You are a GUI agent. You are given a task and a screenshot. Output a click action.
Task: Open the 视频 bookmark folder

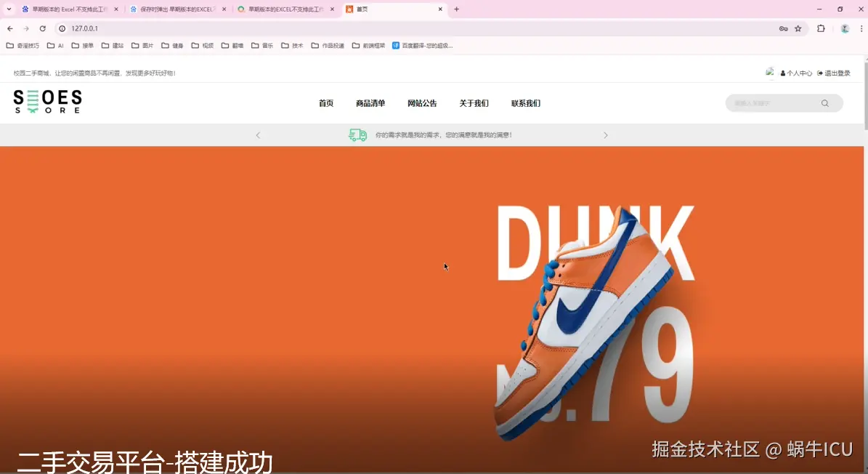(202, 45)
